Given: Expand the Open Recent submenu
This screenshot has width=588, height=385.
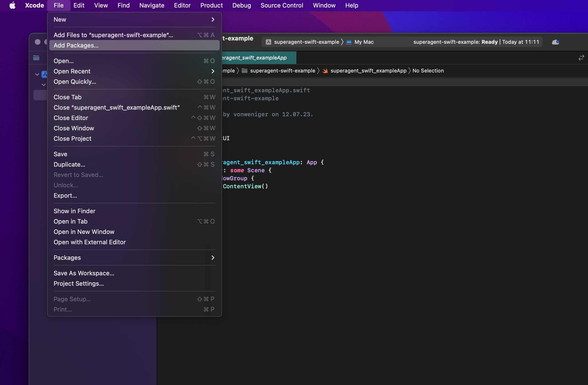Looking at the screenshot, I should pos(134,72).
